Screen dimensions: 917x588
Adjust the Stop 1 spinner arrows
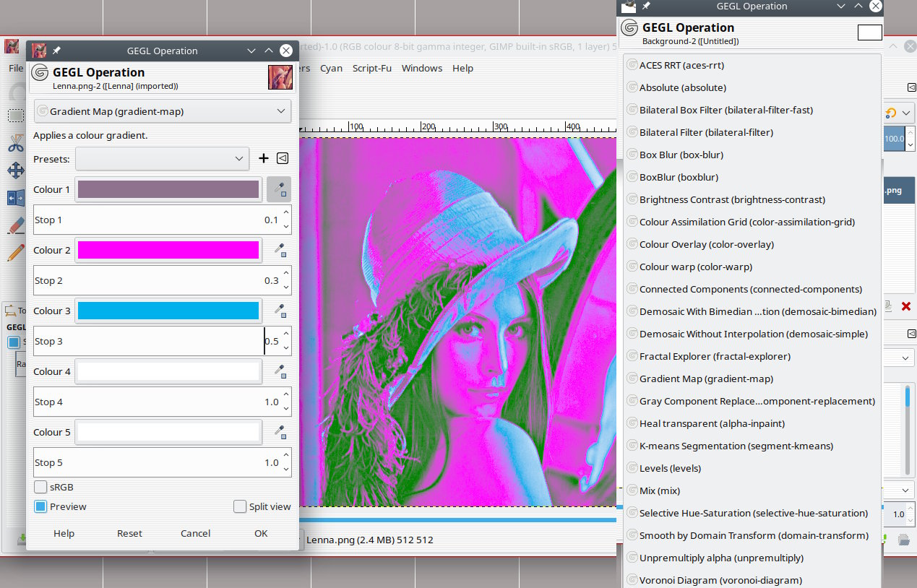point(286,220)
